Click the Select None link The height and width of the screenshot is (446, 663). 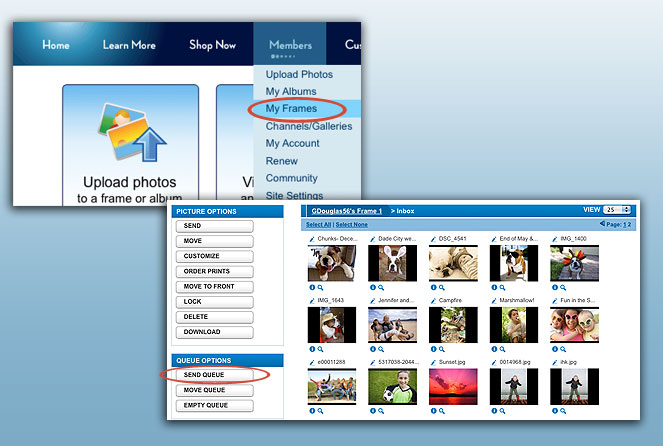tap(352, 224)
